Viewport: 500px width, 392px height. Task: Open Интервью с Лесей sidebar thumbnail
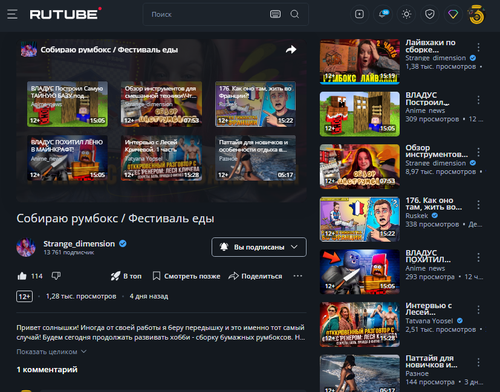(x=360, y=324)
